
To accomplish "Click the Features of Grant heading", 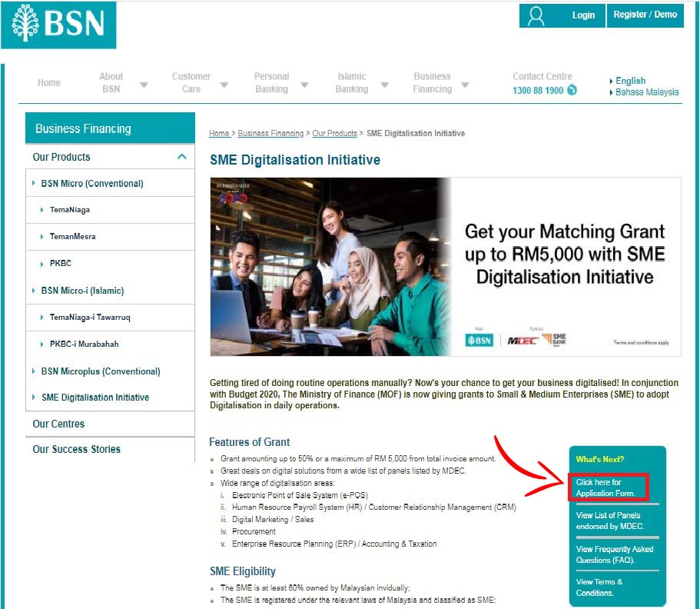I will coord(250,442).
